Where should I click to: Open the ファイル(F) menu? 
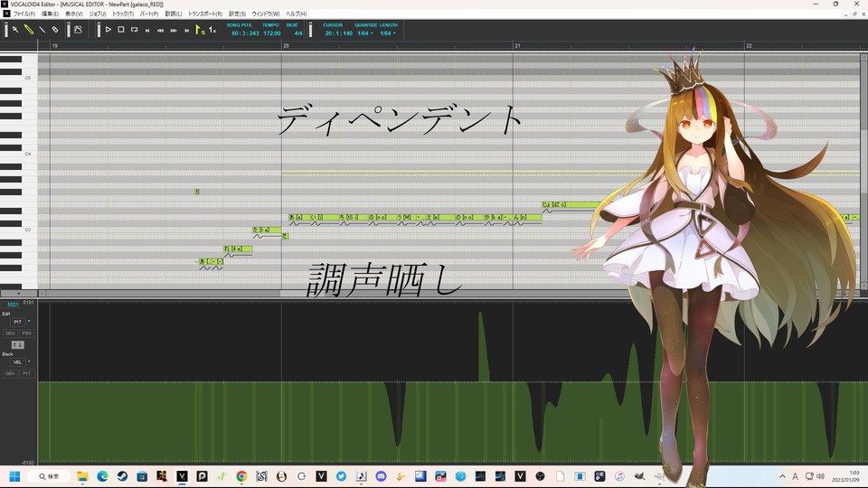[24, 14]
